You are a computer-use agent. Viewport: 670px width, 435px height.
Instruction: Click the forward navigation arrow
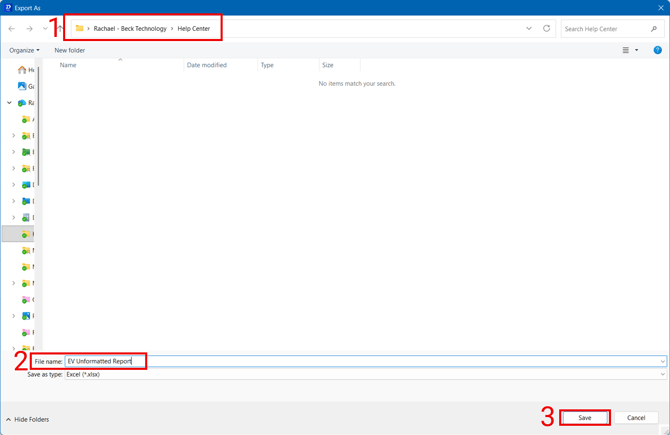pos(29,29)
